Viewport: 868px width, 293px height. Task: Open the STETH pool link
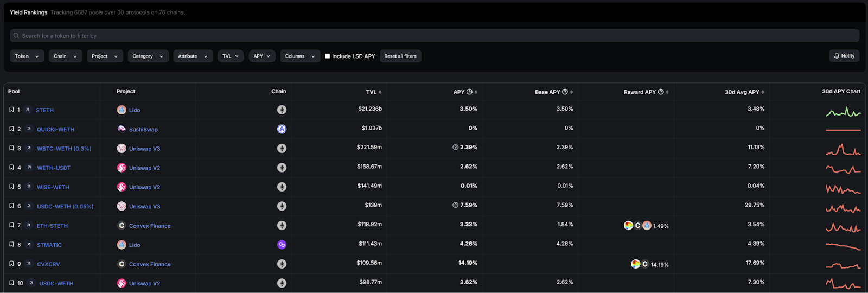44,110
